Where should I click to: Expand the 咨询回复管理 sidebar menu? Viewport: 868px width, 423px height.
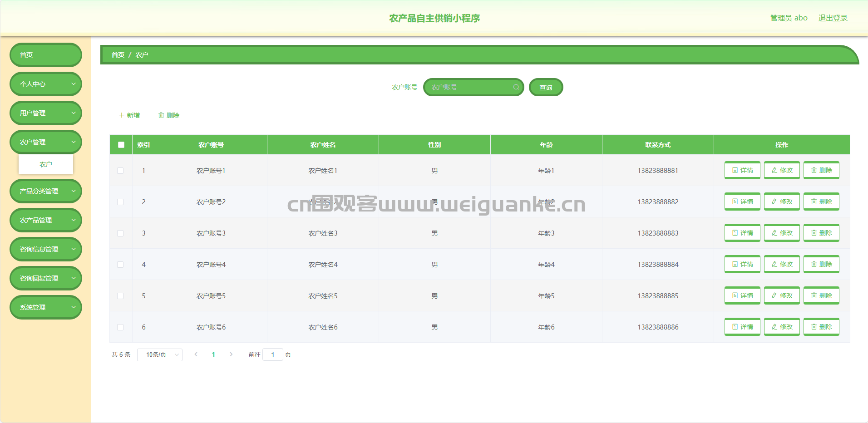(x=46, y=278)
